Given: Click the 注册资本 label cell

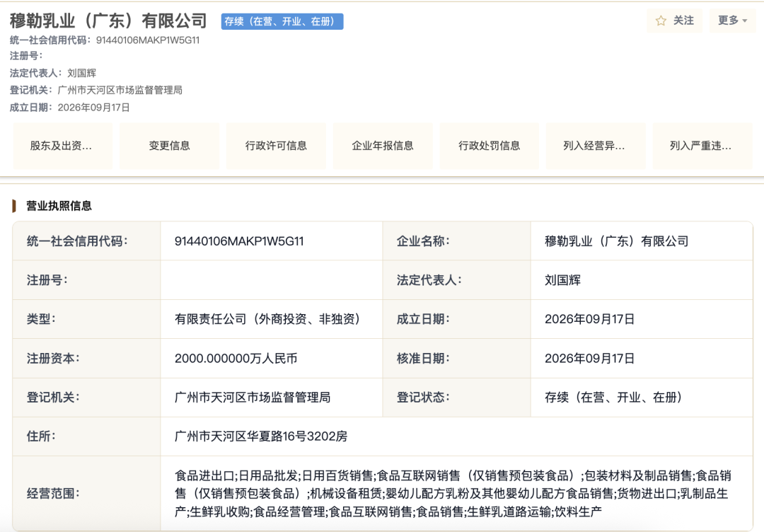Looking at the screenshot, I should click(x=87, y=359).
